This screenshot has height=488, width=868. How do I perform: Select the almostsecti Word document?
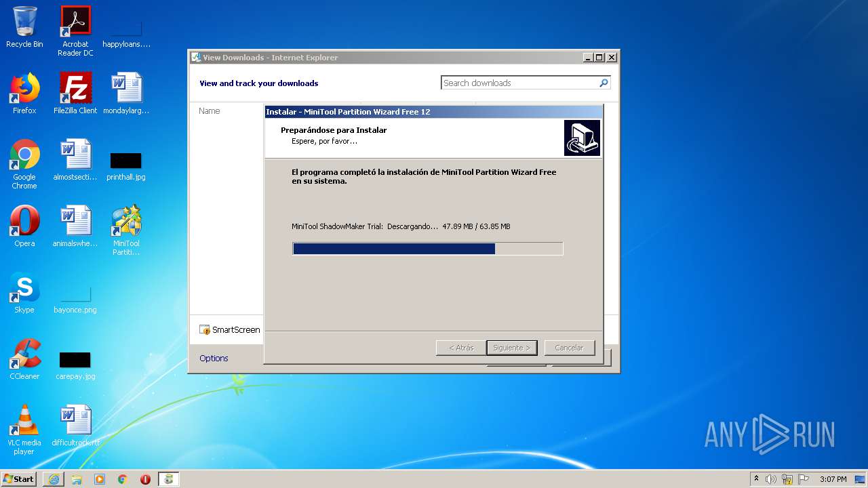coord(75,160)
